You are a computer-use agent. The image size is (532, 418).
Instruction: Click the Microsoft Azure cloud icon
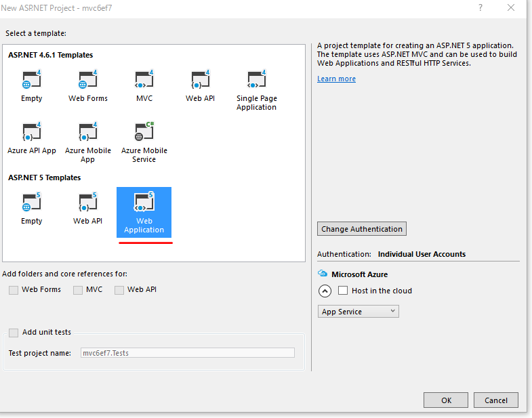click(x=323, y=274)
